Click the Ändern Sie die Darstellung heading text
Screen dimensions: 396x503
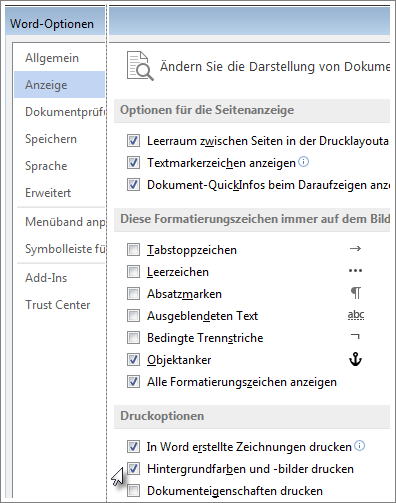tap(275, 66)
